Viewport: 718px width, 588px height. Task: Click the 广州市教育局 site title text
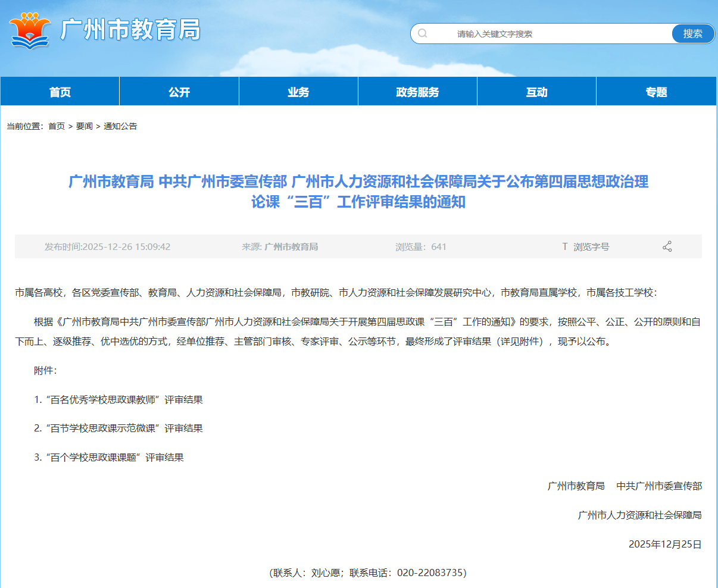tap(130, 30)
